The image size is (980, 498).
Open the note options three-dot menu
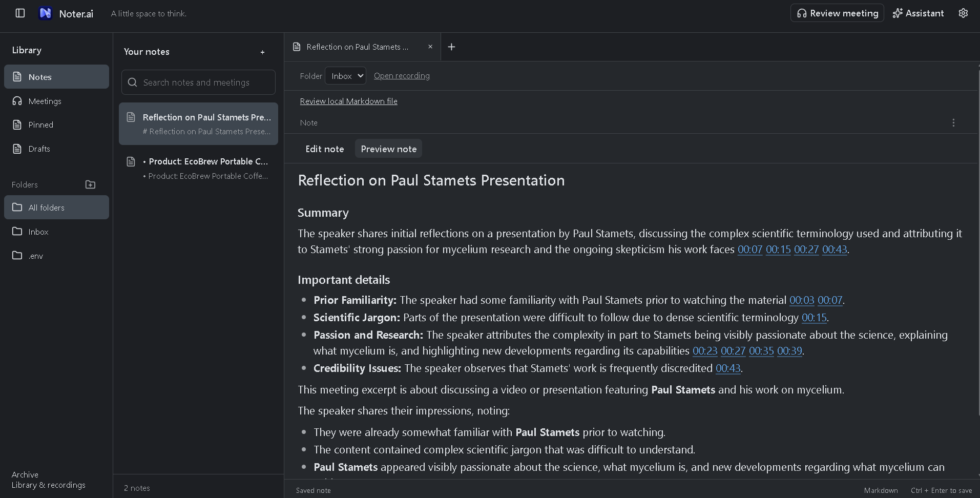tap(953, 123)
